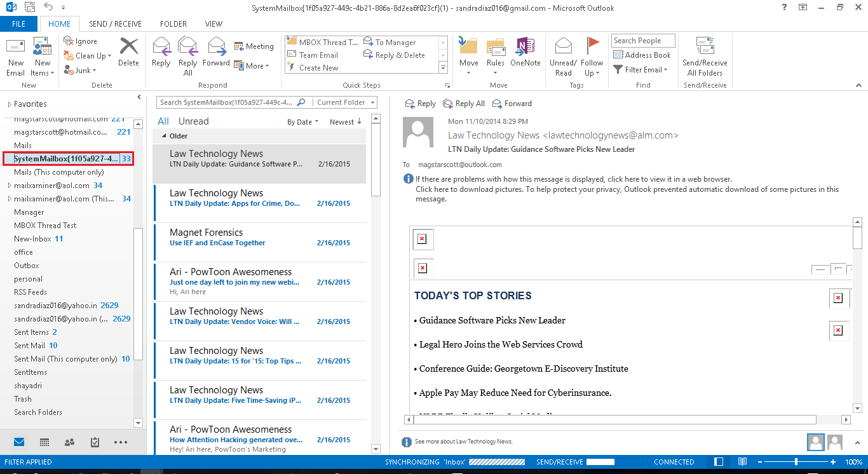Viewport: 868px width, 474px height.
Task: Open the By Date arrangement dropdown
Action: pos(303,122)
